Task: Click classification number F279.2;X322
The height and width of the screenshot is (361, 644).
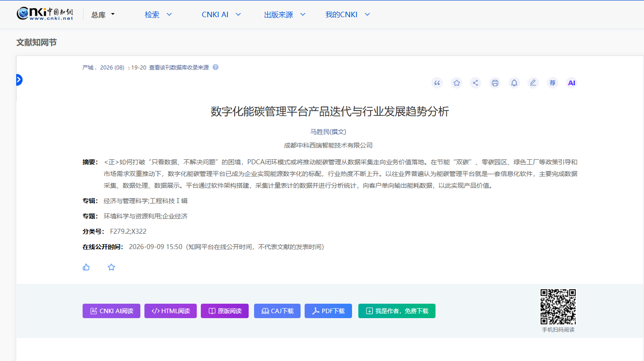Action: (x=128, y=231)
